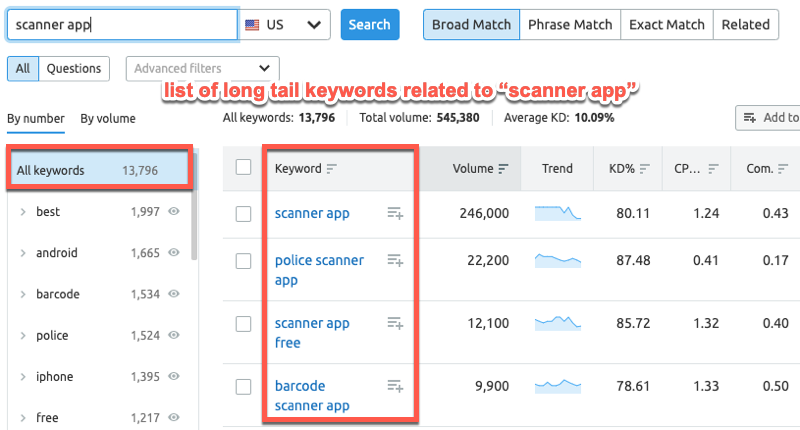The image size is (800, 430).
Task: Click sort icon in Keyword column header
Action: pos(332,169)
